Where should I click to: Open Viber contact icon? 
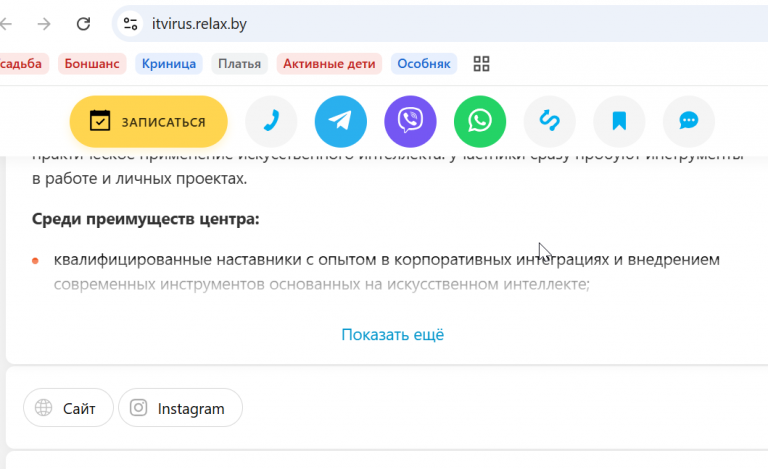(x=410, y=121)
